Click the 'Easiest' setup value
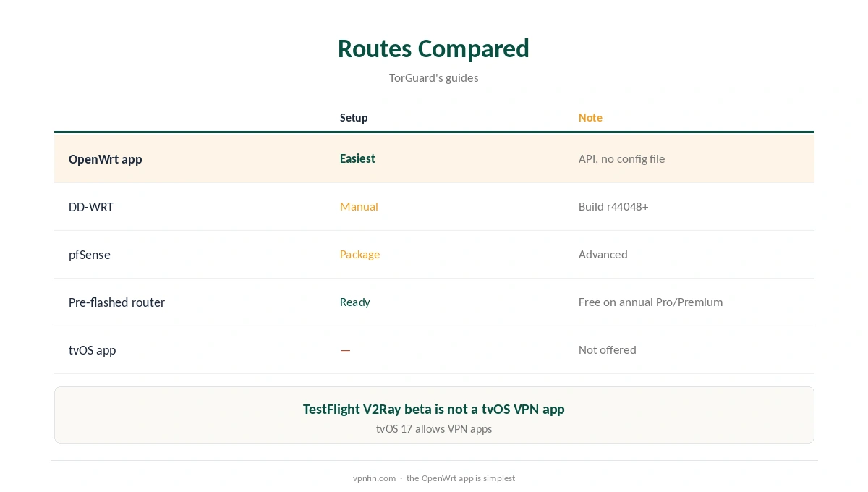 (357, 158)
